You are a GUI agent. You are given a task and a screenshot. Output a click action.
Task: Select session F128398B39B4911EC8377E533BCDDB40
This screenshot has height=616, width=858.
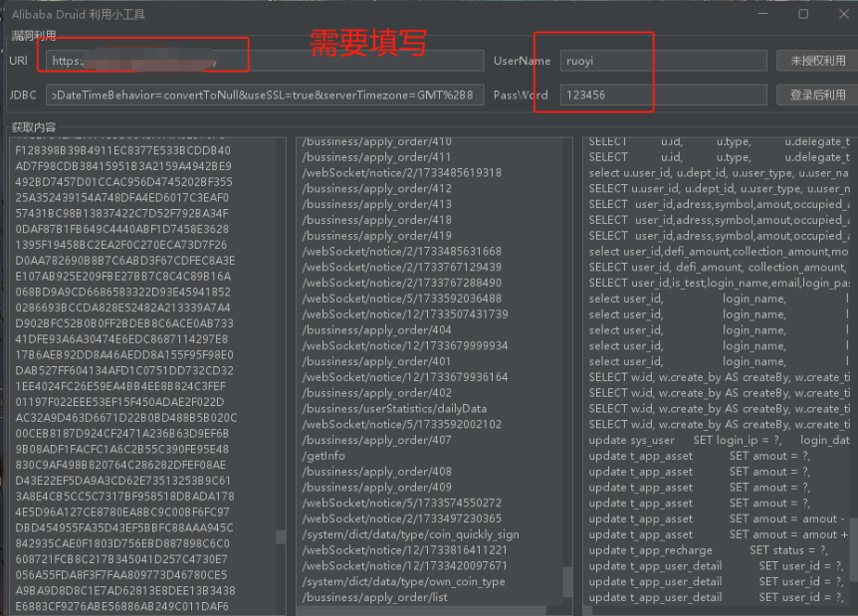tap(123, 150)
